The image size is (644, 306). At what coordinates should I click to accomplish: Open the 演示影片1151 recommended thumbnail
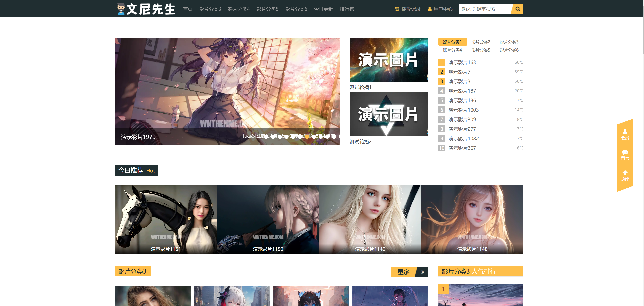166,219
